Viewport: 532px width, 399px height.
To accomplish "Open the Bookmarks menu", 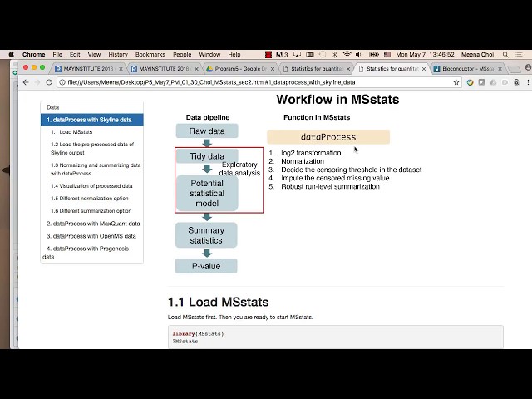I will click(x=150, y=54).
